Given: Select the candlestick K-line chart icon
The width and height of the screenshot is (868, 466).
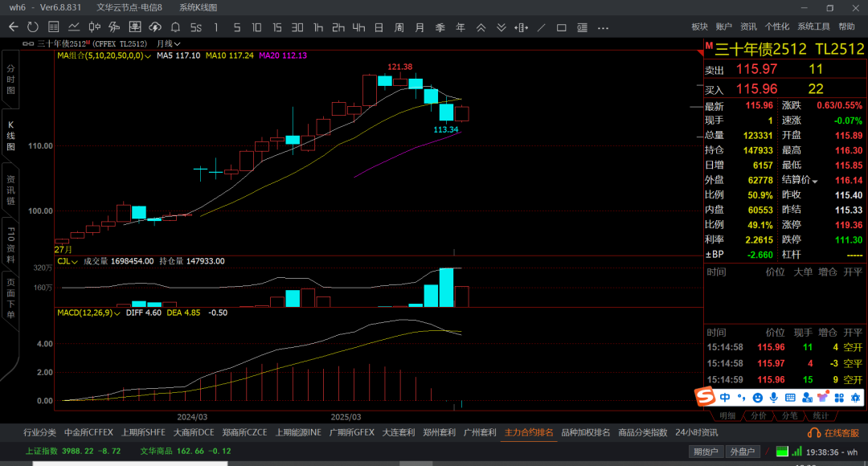Looking at the screenshot, I should 95,27.
